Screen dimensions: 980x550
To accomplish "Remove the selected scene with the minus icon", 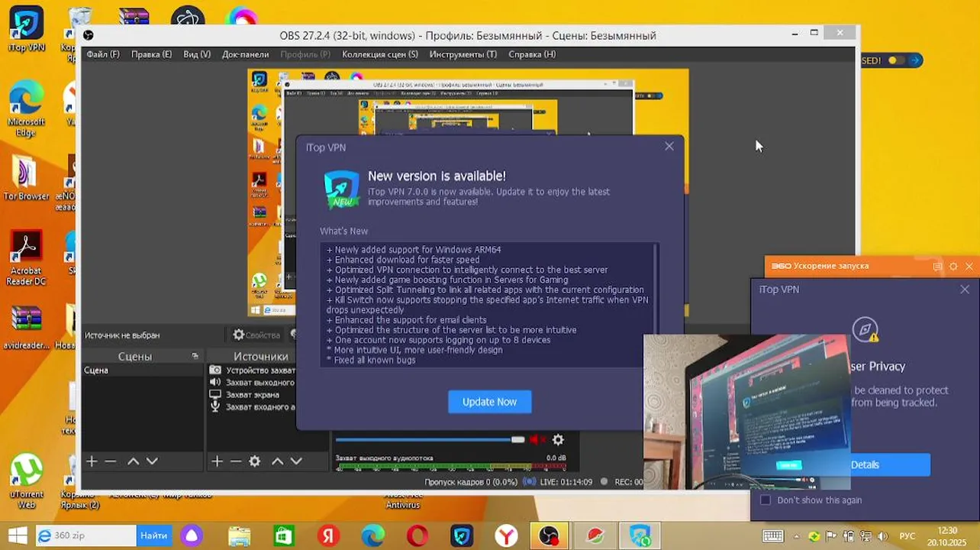I will [111, 461].
